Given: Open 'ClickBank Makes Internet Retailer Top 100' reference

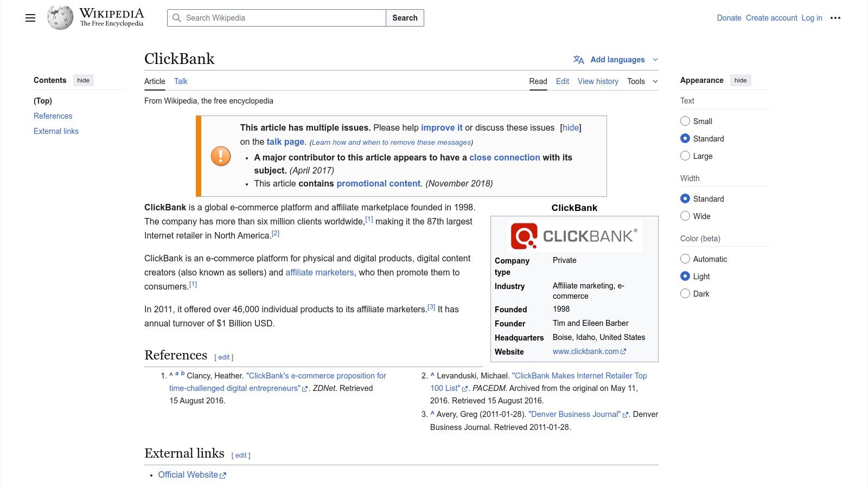Looking at the screenshot, I should 539,382.
